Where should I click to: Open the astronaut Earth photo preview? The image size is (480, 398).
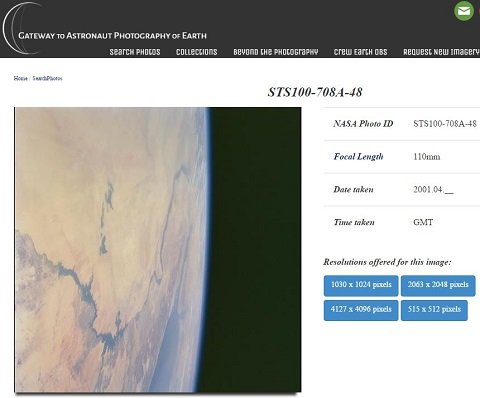[158, 249]
